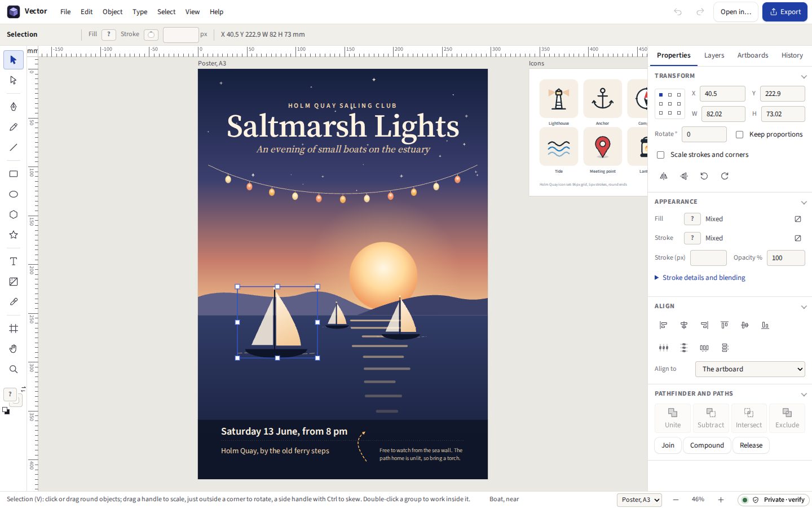The width and height of the screenshot is (812, 508).
Task: Select the Ellipse tool
Action: [x=14, y=194]
